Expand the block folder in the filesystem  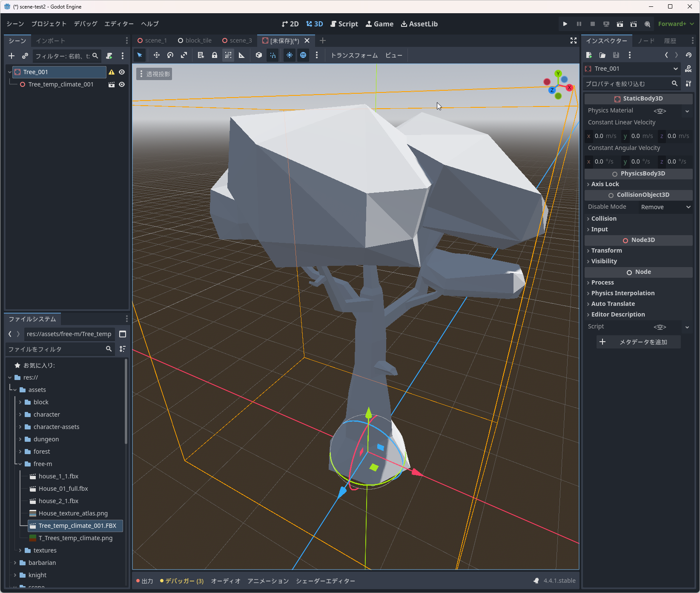coord(20,402)
